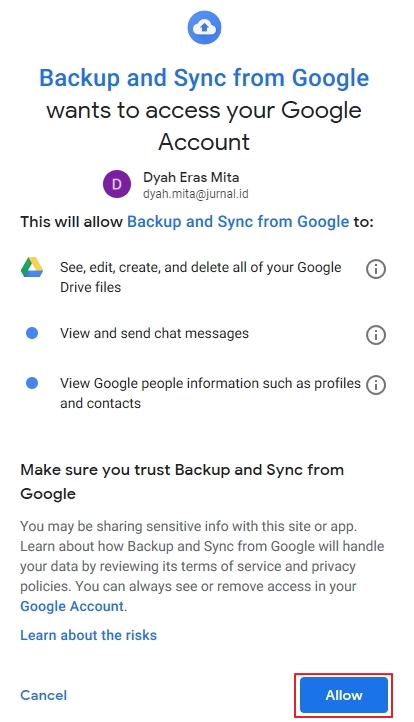The image size is (414, 722).
Task: Click the large blue Backup and Sync heading
Action: 204,78
